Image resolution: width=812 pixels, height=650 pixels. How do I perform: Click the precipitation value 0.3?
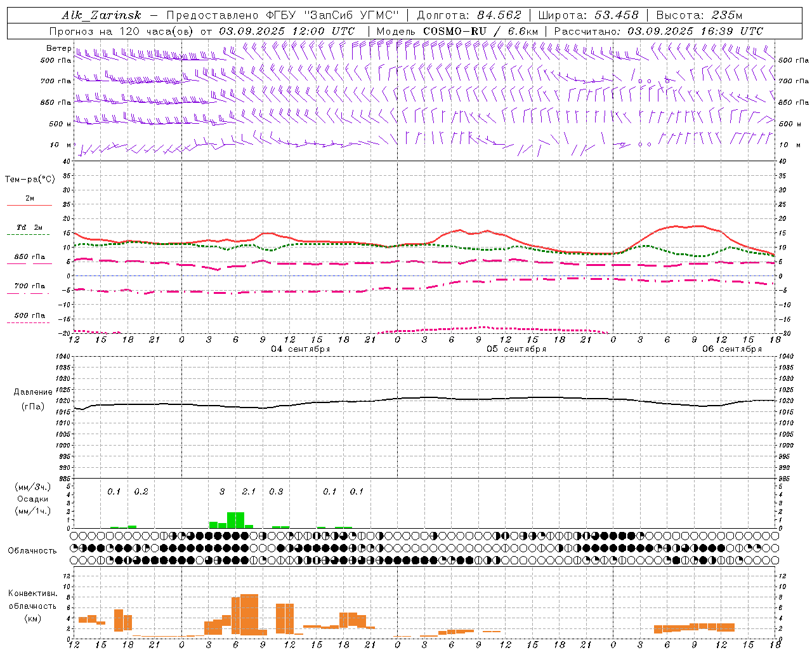tap(276, 491)
